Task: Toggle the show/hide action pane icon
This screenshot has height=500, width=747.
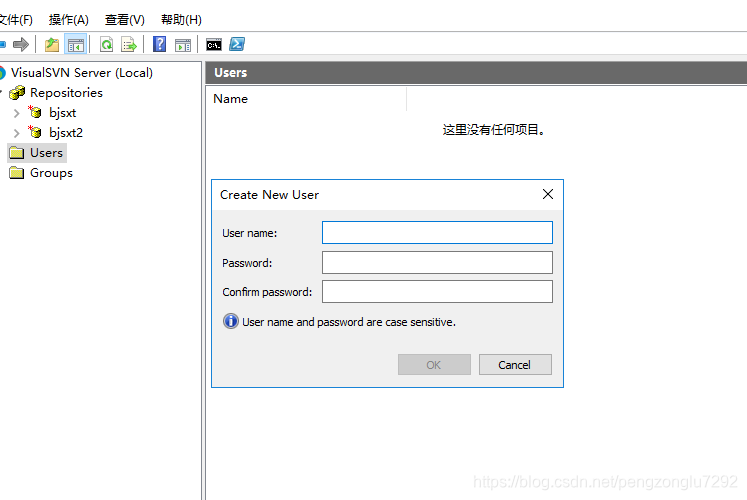Action: click(x=182, y=45)
